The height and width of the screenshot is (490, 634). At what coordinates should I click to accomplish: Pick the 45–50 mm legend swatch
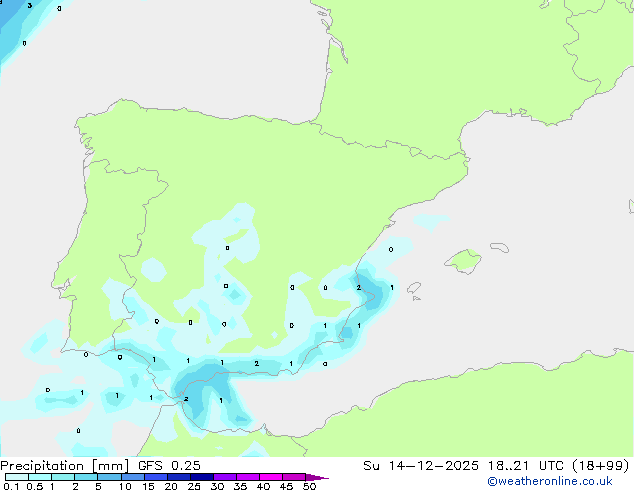(x=294, y=477)
